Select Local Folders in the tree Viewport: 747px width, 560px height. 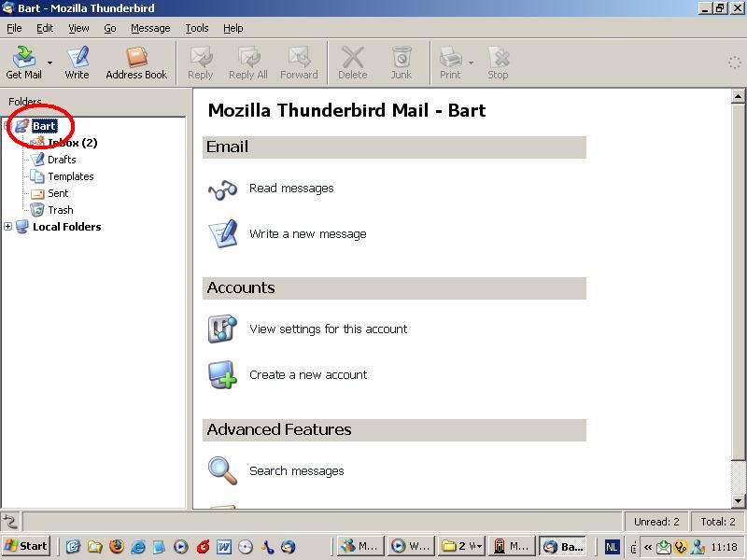coord(66,227)
